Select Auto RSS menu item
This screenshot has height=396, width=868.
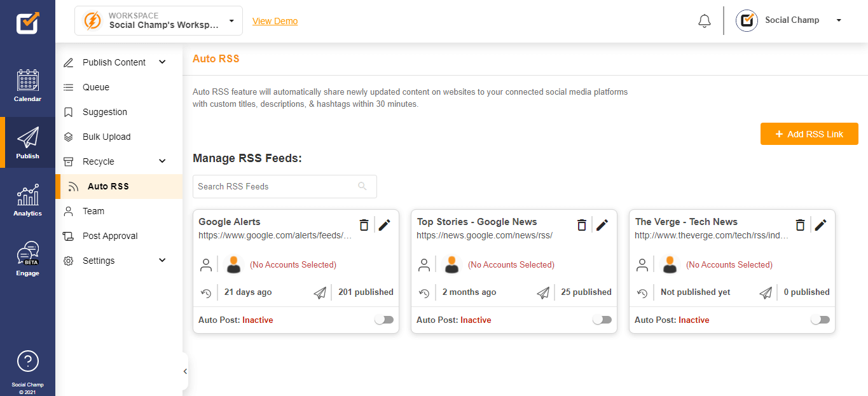119,186
